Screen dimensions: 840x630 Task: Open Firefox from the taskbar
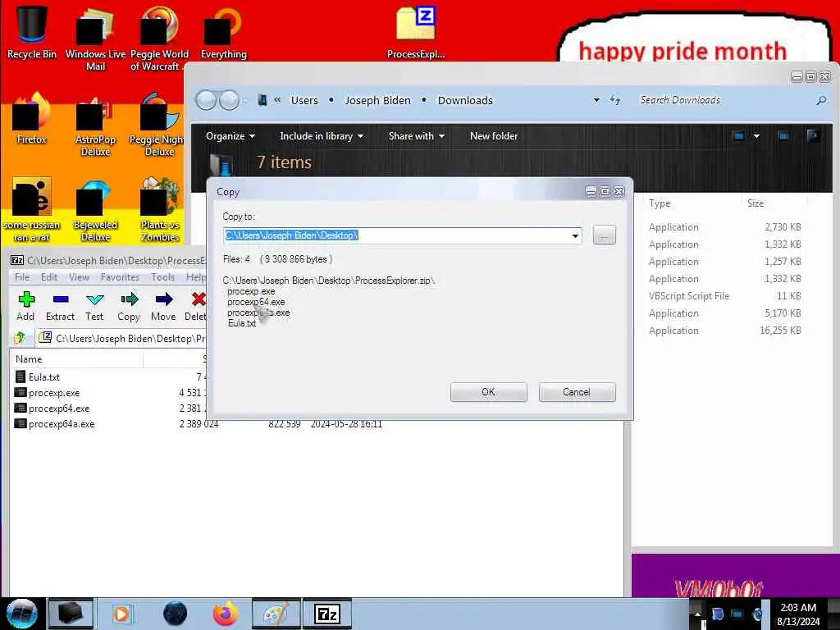pos(226,614)
